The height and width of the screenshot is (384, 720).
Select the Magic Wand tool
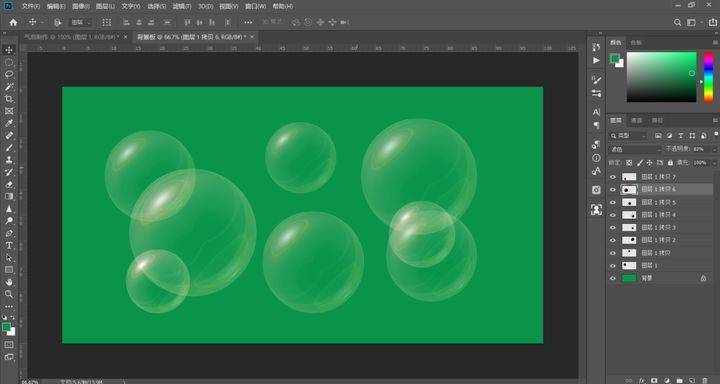pos(9,87)
